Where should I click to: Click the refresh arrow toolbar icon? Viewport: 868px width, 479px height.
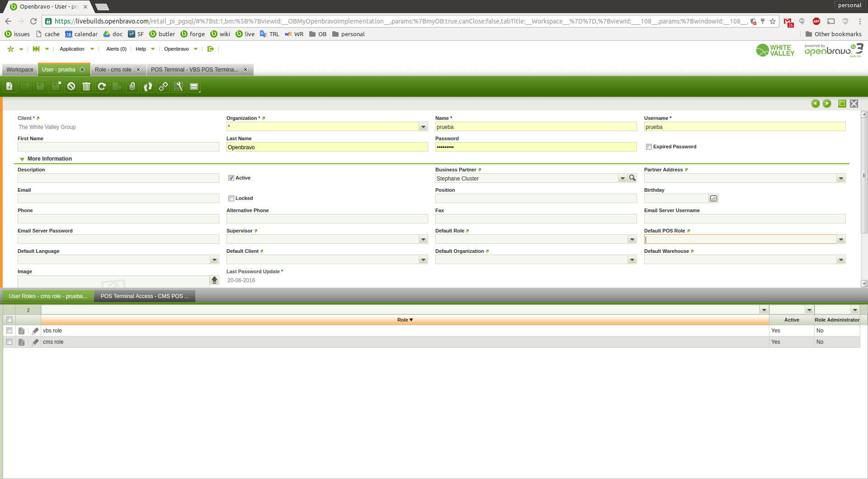coord(102,86)
